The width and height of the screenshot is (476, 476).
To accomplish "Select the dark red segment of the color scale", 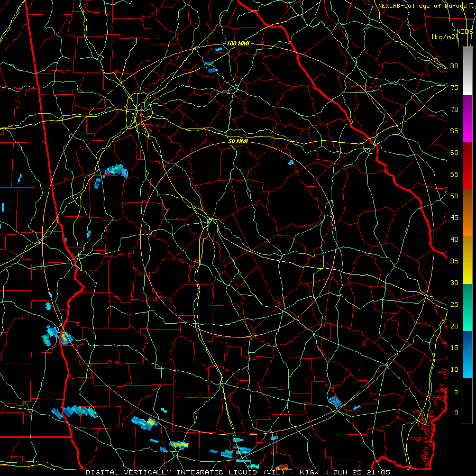I will 467,166.
